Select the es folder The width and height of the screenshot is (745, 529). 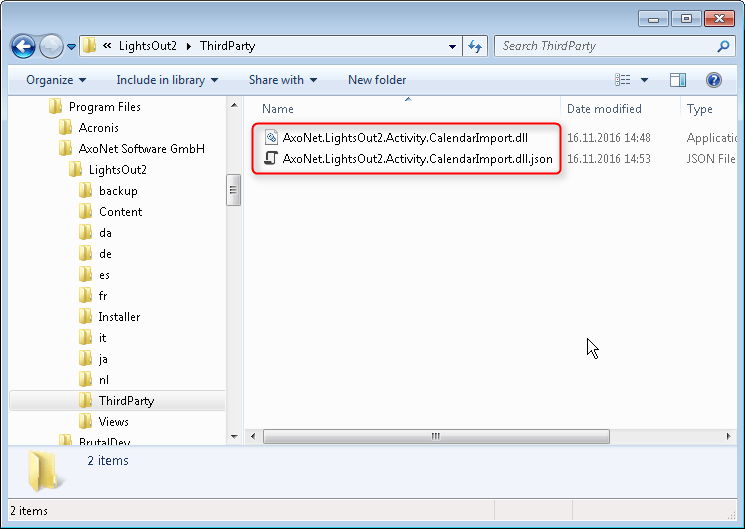coord(104,275)
